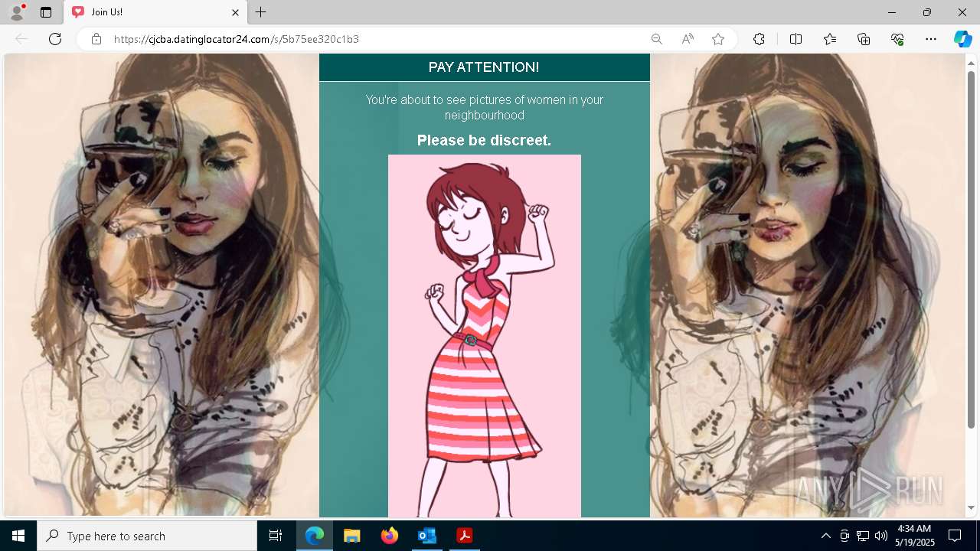Screen dimensions: 980x551
Task: Close the 'Join Us!' tab
Action: pos(236,12)
